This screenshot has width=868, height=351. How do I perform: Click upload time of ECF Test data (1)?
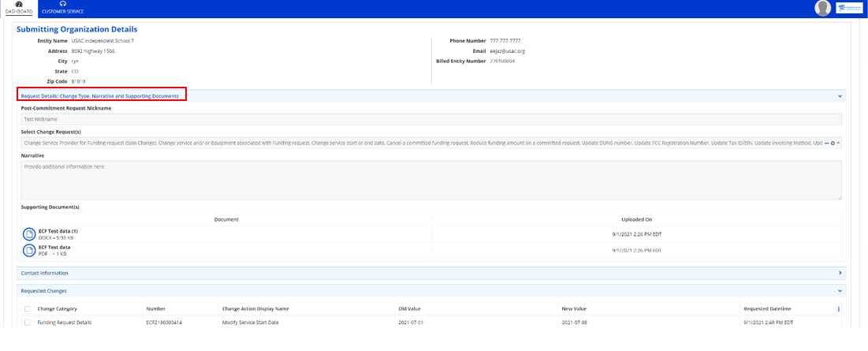tap(636, 234)
